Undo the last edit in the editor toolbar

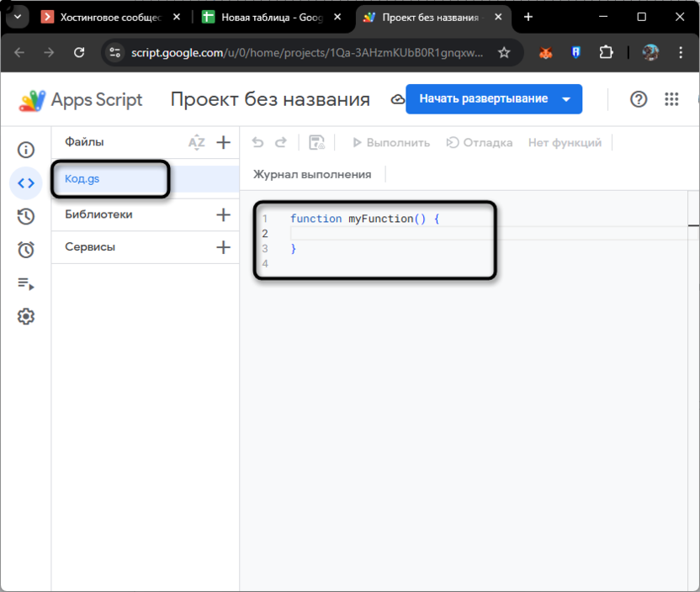pyautogui.click(x=257, y=142)
